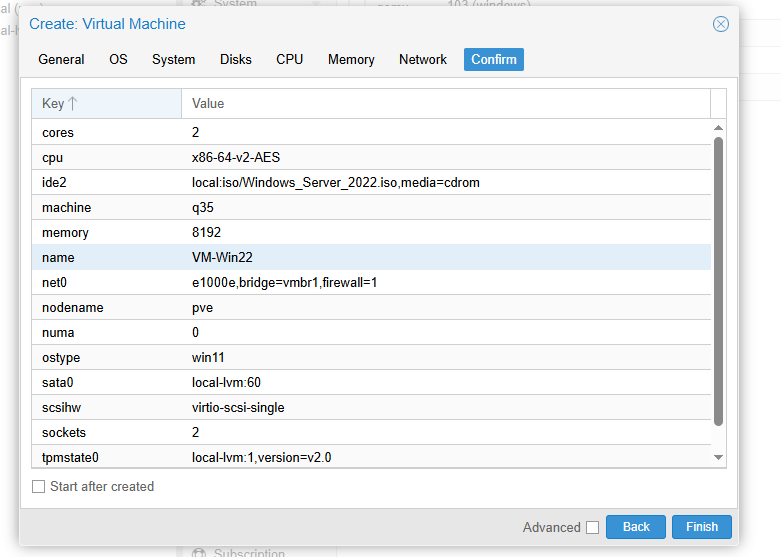Click the Finish button
The image size is (781, 557).
coord(701,527)
